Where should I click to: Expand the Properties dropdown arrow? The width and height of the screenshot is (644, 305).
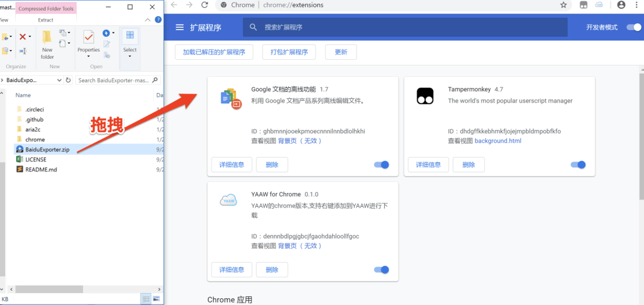pyautogui.click(x=89, y=56)
